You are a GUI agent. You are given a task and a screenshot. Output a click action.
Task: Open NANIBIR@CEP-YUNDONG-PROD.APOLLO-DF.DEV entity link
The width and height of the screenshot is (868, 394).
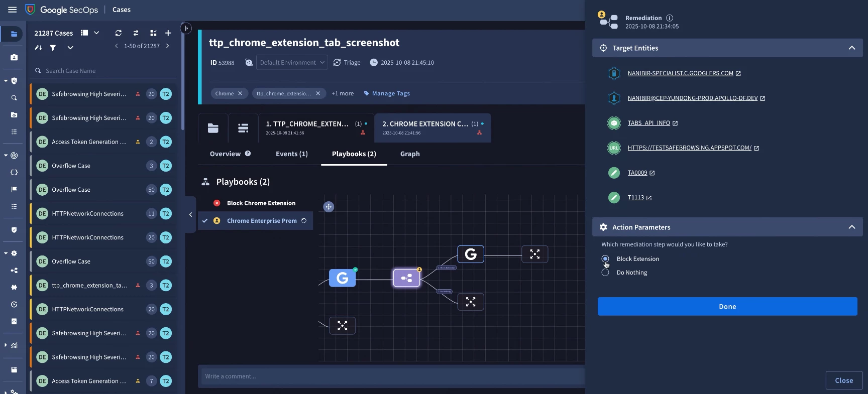(x=692, y=98)
